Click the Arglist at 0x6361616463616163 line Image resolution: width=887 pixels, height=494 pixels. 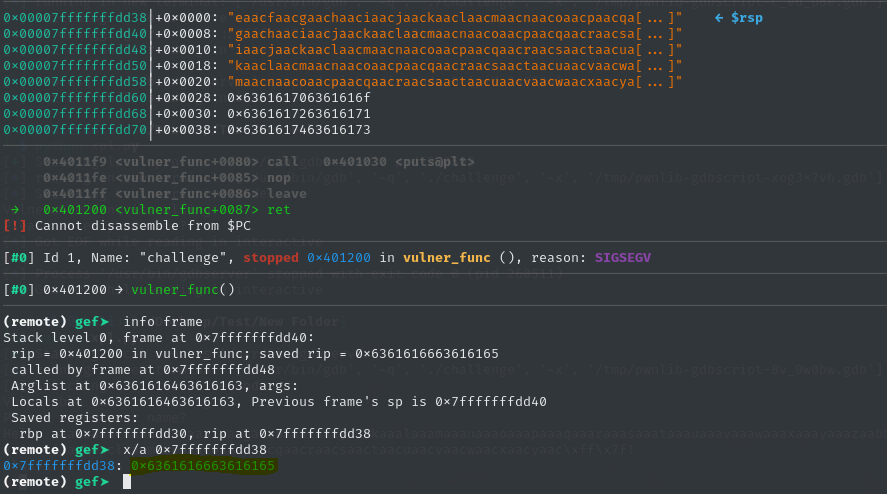(x=154, y=386)
